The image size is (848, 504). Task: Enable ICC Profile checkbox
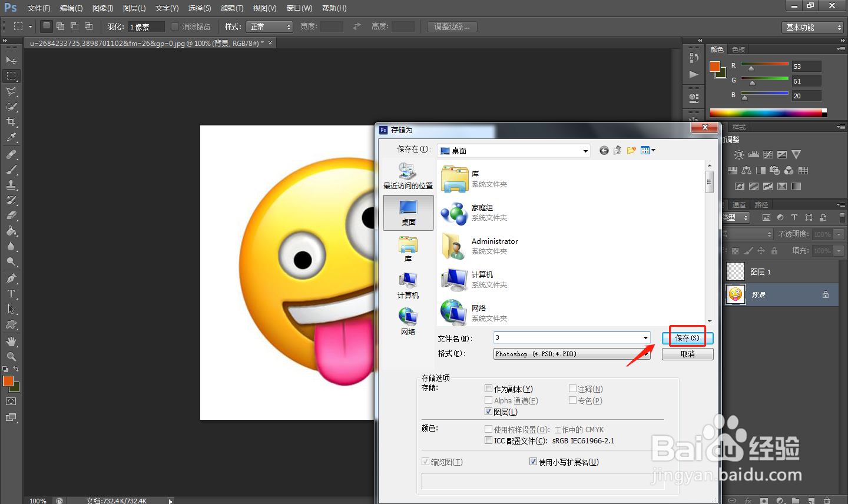[488, 440]
